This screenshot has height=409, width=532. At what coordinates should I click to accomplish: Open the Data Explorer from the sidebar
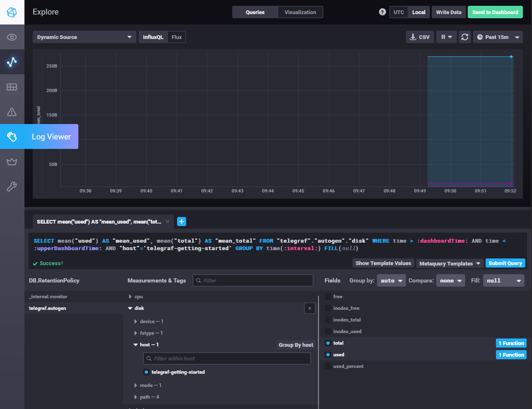(x=12, y=62)
